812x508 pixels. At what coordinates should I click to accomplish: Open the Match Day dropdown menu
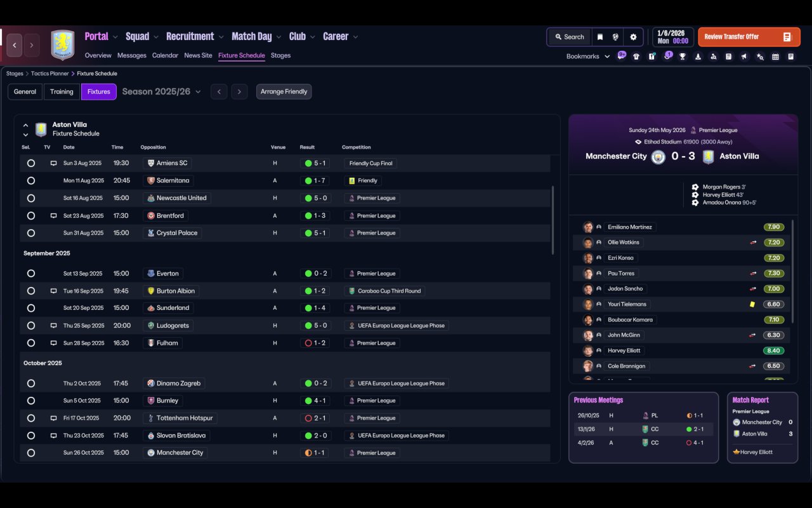pyautogui.click(x=257, y=37)
